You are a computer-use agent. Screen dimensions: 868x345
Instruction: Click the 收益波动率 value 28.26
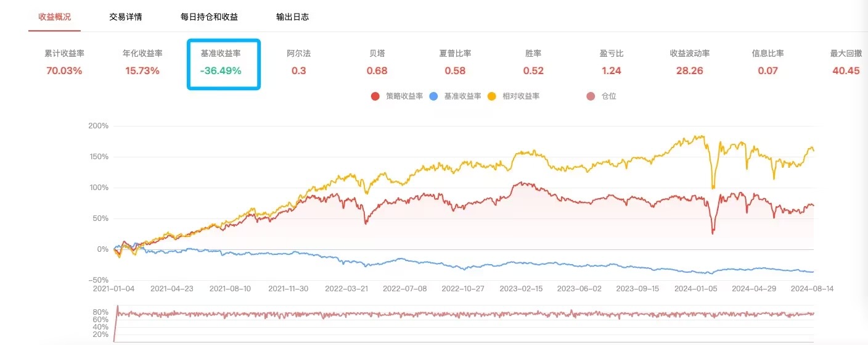click(690, 70)
